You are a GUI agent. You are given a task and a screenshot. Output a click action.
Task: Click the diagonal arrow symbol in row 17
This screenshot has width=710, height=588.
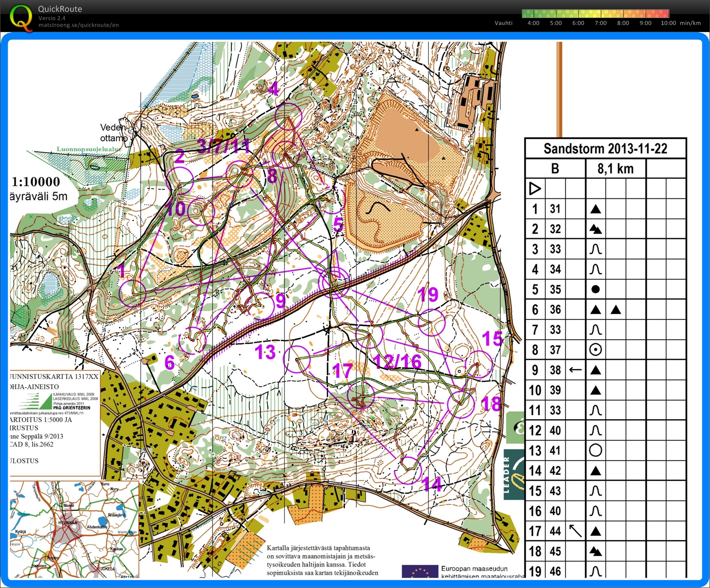click(x=575, y=530)
